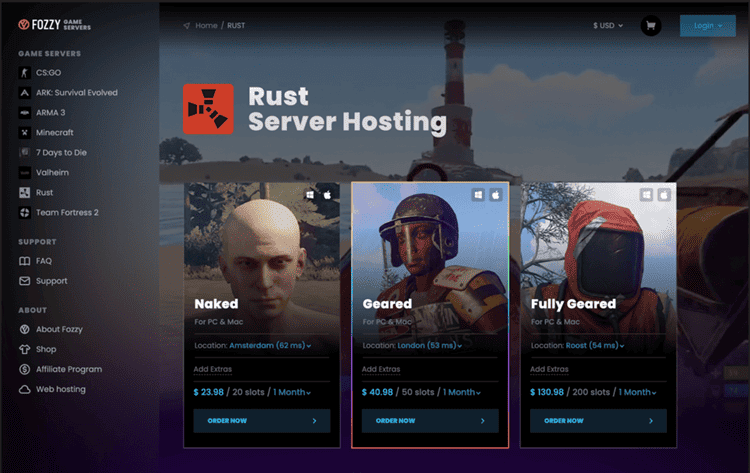Order the Fully Geared plan now

coord(598,421)
